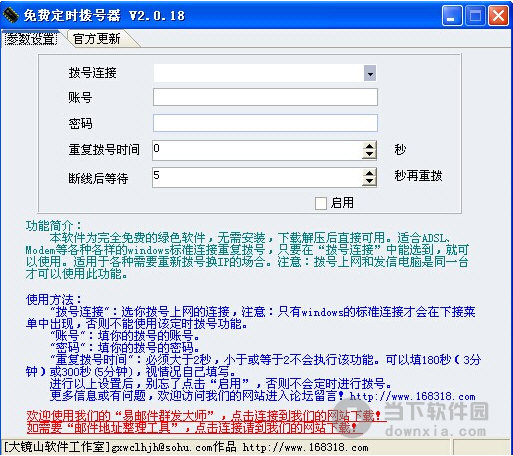Open the 易邮件群发大师 download link
This screenshot has height=456, width=513.
pyautogui.click(x=204, y=416)
